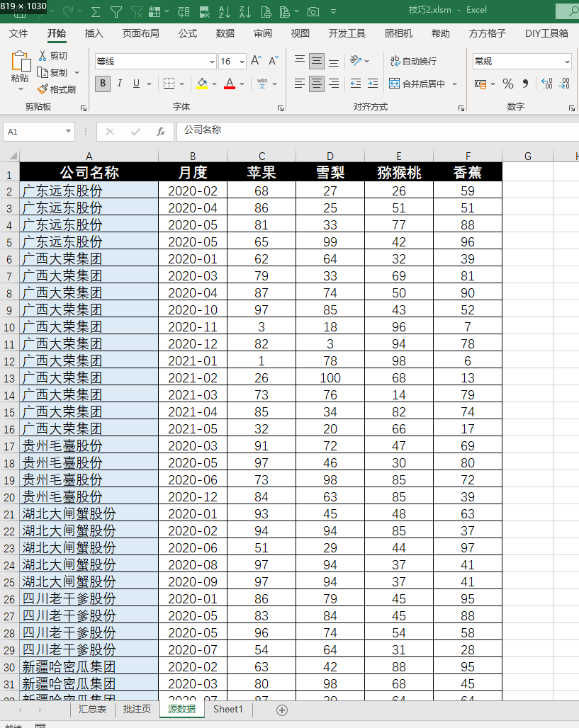579x728 pixels.
Task: Click the new sheet plus icon
Action: pos(282,710)
